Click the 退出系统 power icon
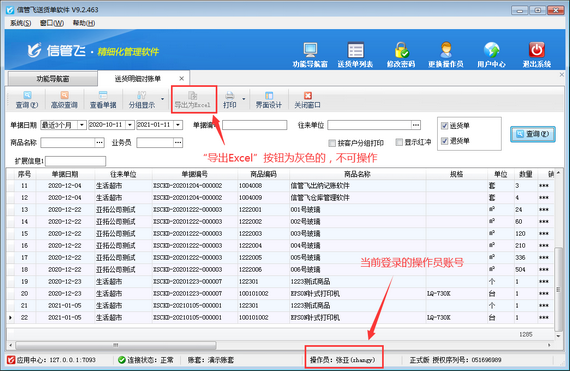Viewport: 570px width, 371px height. coord(537,51)
